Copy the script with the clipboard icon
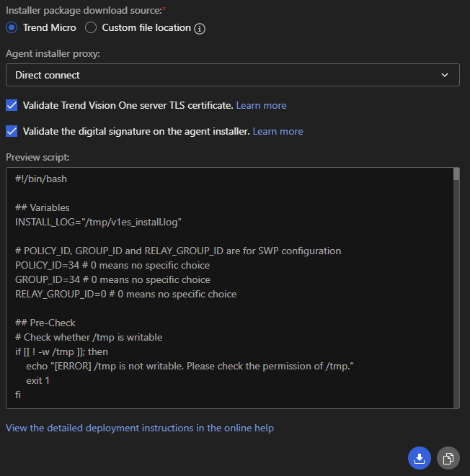470x476 pixels. 448,458
